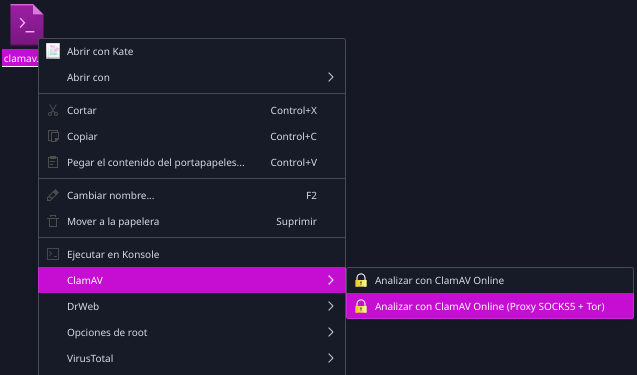637x375 pixels.
Task: Open the ClamAV menu entry
Action: pos(192,280)
